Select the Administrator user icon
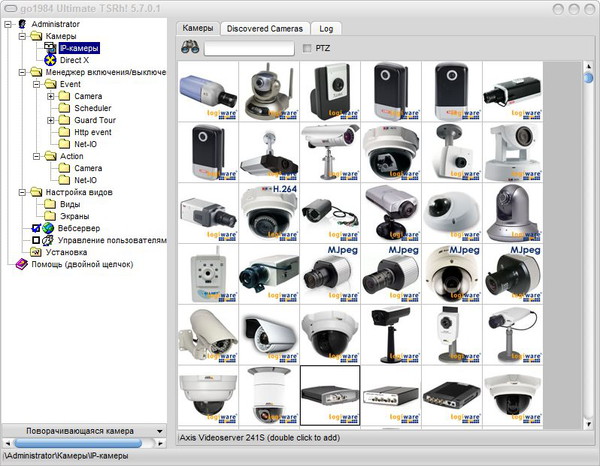The width and height of the screenshot is (600, 466). pos(22,24)
